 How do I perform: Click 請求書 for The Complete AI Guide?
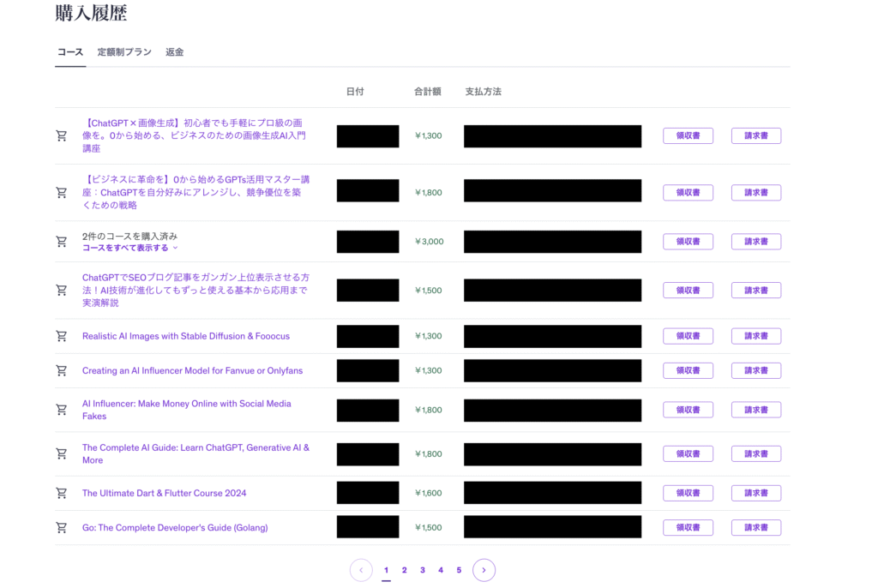click(756, 453)
